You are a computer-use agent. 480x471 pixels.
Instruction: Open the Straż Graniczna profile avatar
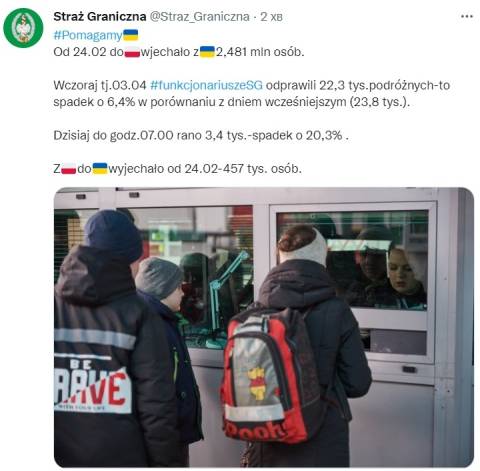pyautogui.click(x=23, y=28)
